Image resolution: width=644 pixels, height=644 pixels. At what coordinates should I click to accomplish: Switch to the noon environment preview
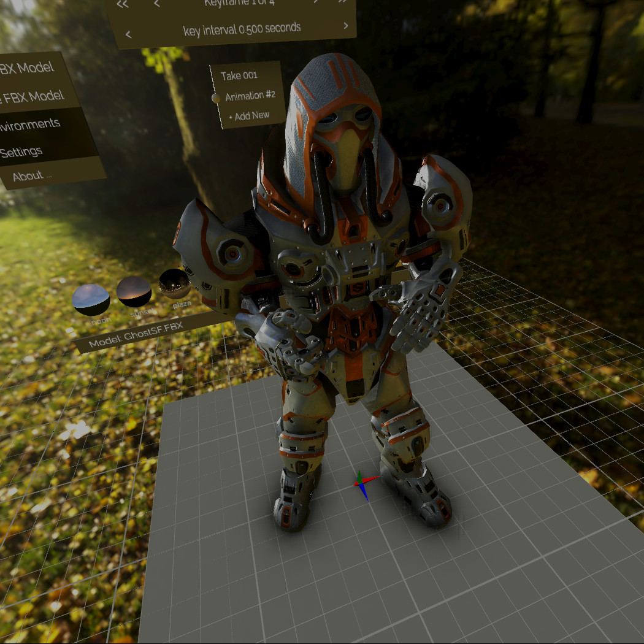pyautogui.click(x=90, y=301)
